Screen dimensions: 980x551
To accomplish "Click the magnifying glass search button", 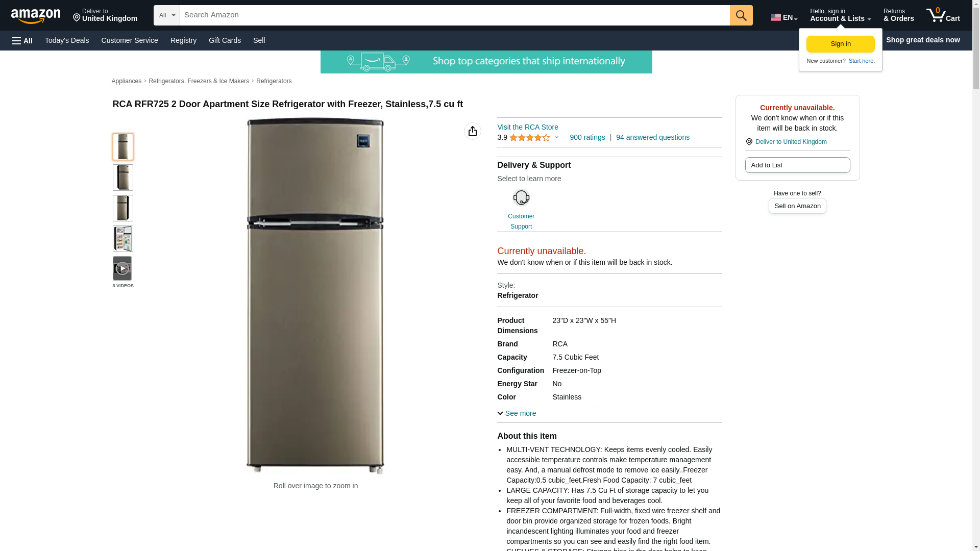I will pos(741,15).
